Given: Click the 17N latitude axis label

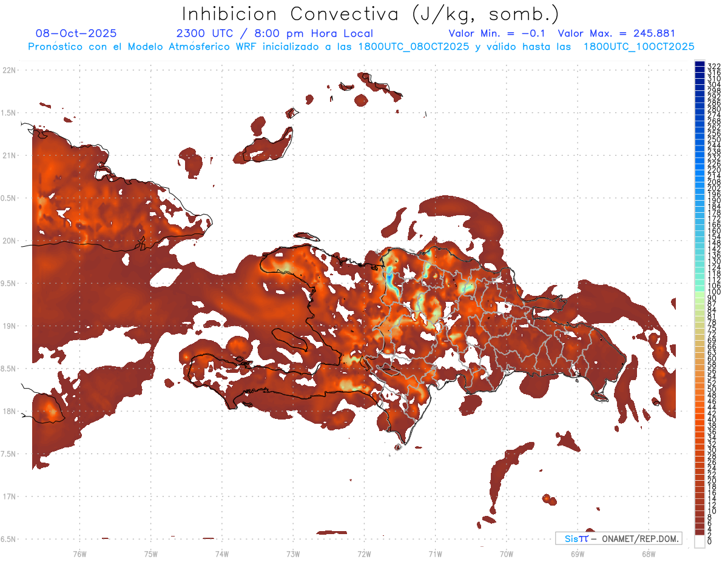Looking at the screenshot, I should point(10,497).
